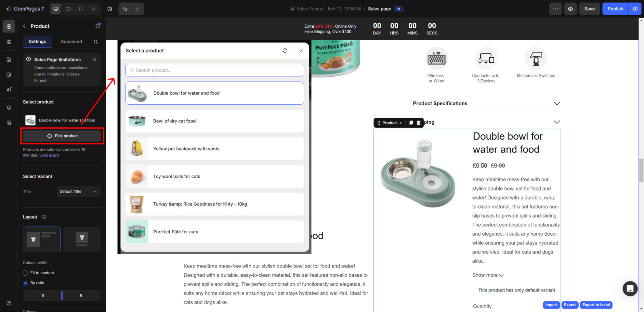Click the Sync again link
Viewport: 644px width, 312px height.
49,155
